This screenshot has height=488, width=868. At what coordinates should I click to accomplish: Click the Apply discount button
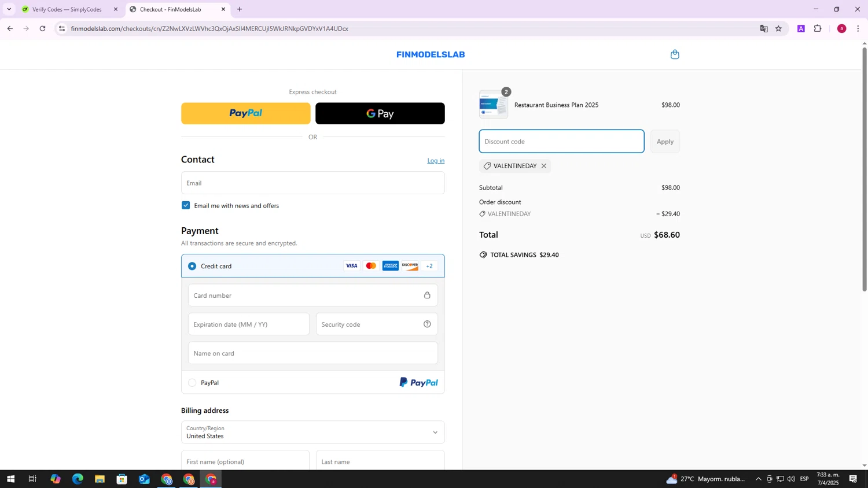pyautogui.click(x=665, y=142)
